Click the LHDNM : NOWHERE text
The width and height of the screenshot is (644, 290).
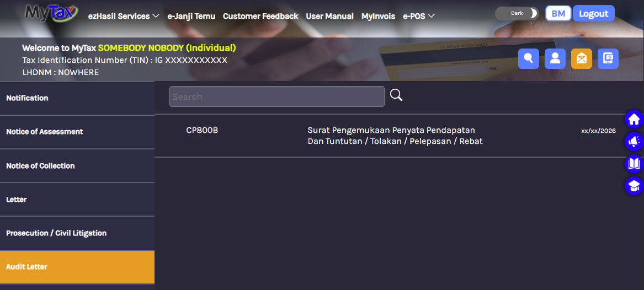[x=60, y=72]
